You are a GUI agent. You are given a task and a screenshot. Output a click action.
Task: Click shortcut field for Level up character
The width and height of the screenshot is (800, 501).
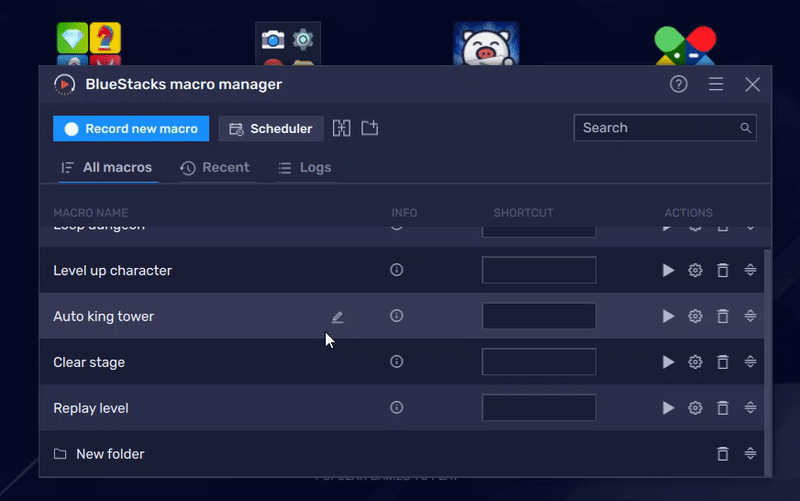pyautogui.click(x=539, y=270)
